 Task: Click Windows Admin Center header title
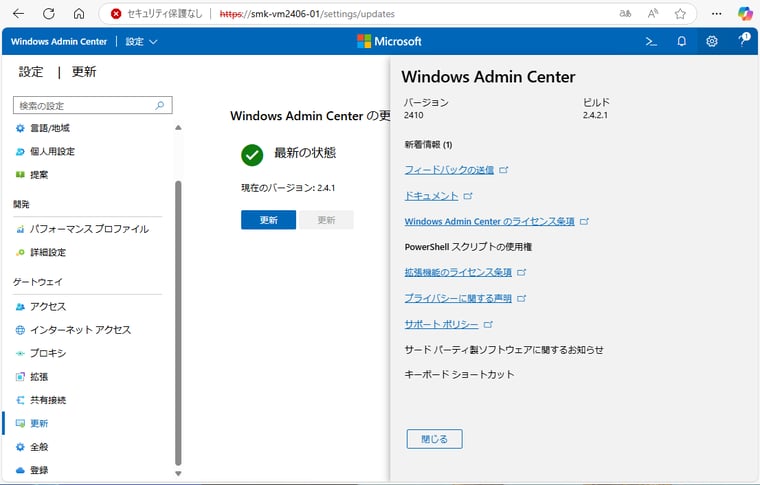coord(59,42)
